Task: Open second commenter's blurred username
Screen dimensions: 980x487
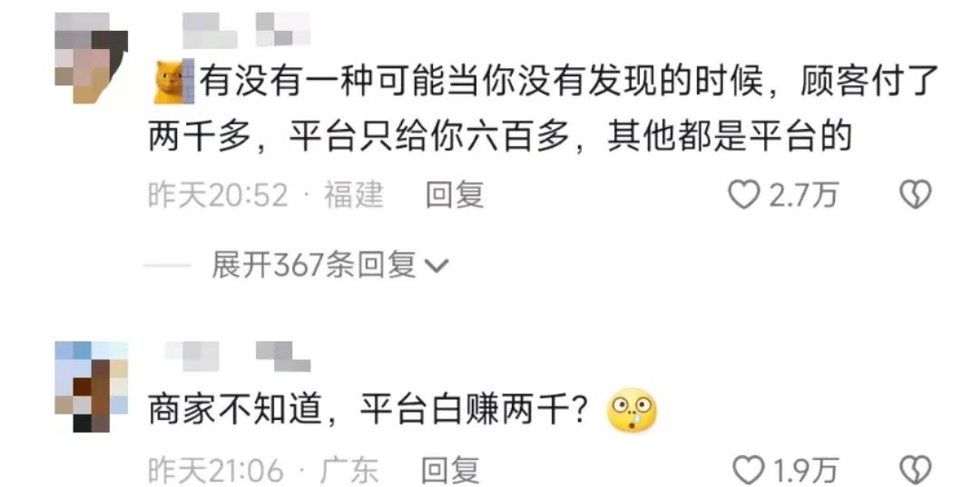Action: coord(238,353)
